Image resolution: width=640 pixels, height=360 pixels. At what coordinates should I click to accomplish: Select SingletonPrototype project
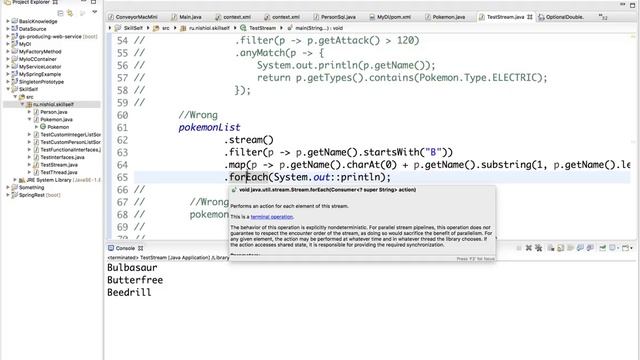tap(41, 82)
